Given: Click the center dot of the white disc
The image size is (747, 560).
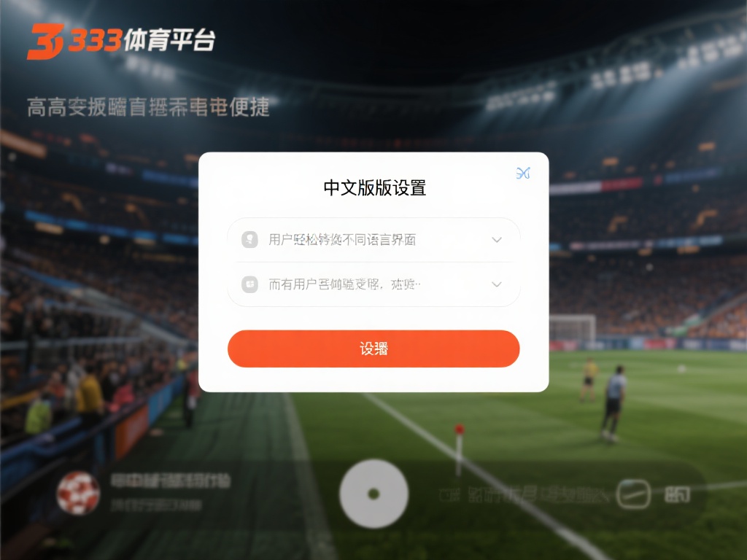Looking at the screenshot, I should [x=374, y=494].
